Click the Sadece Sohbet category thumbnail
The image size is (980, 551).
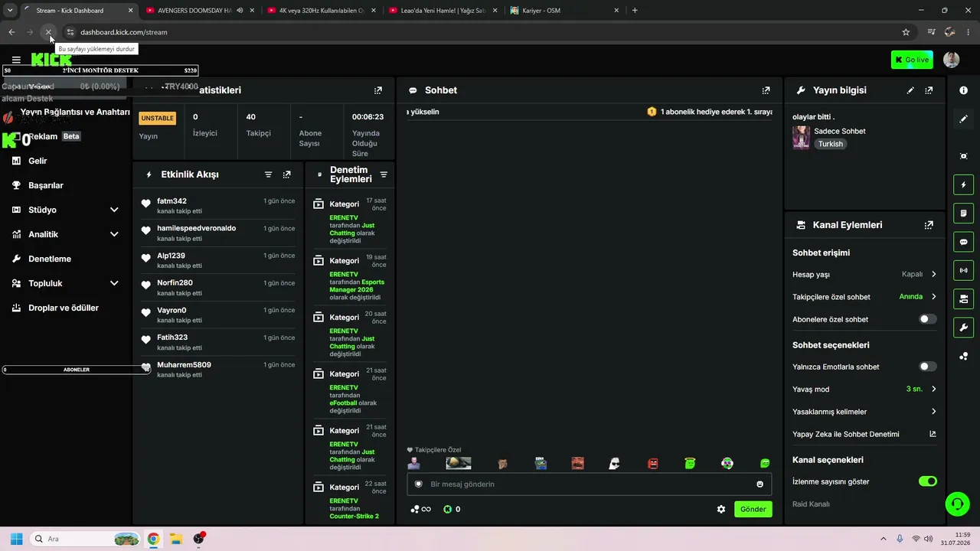click(x=801, y=138)
